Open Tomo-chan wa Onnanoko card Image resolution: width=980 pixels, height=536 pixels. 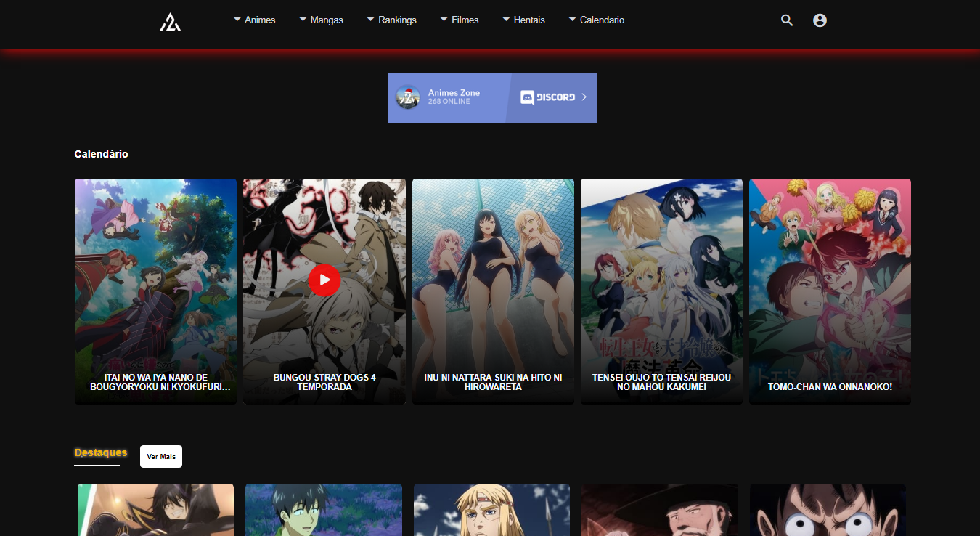[x=830, y=291]
